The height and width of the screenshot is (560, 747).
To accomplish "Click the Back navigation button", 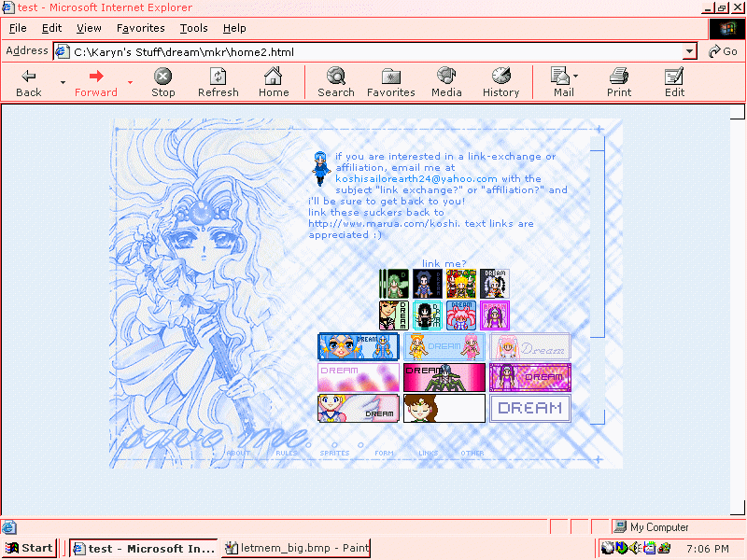I will coord(29,82).
